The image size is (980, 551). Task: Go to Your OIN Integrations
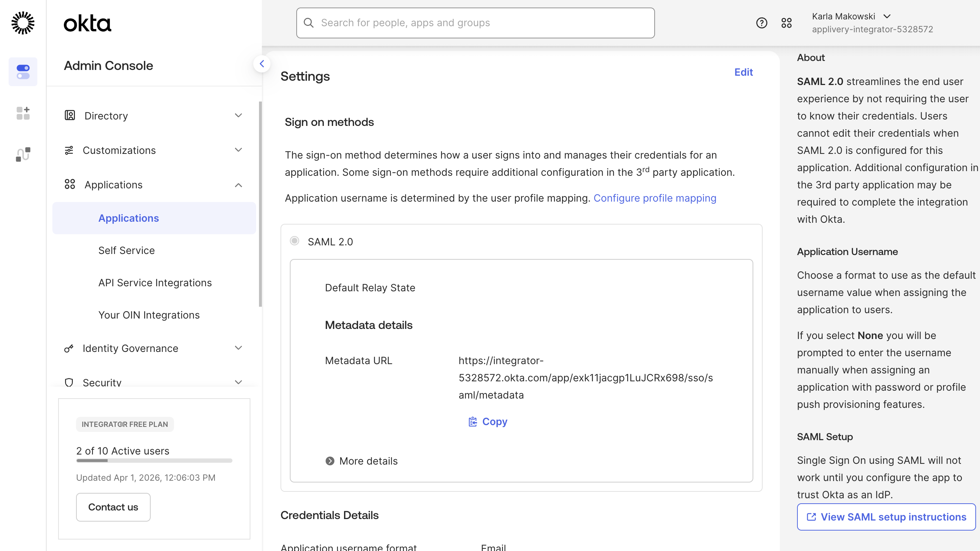tap(149, 315)
